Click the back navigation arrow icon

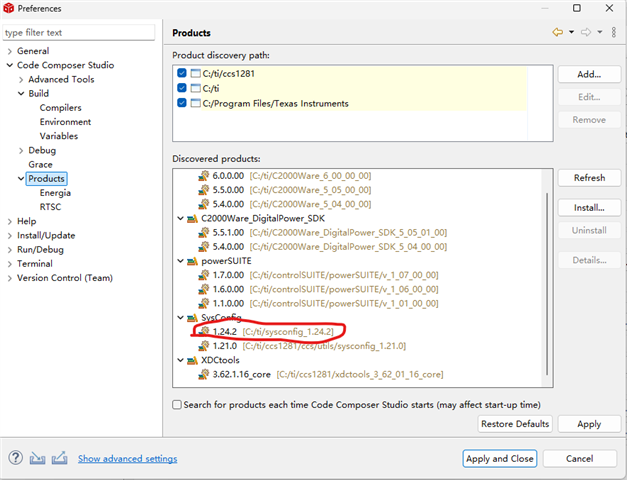557,32
